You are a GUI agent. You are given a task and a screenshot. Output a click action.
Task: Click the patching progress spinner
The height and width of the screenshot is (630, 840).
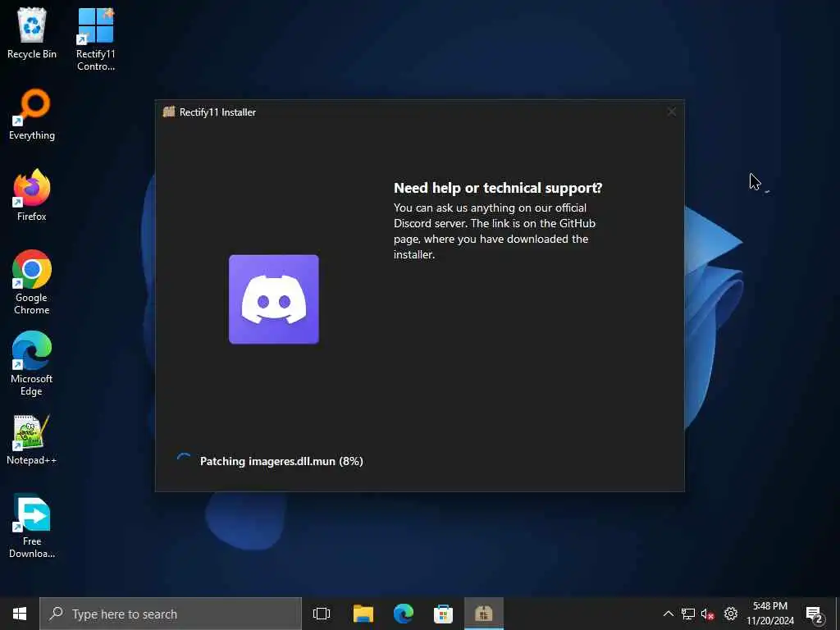pyautogui.click(x=184, y=461)
